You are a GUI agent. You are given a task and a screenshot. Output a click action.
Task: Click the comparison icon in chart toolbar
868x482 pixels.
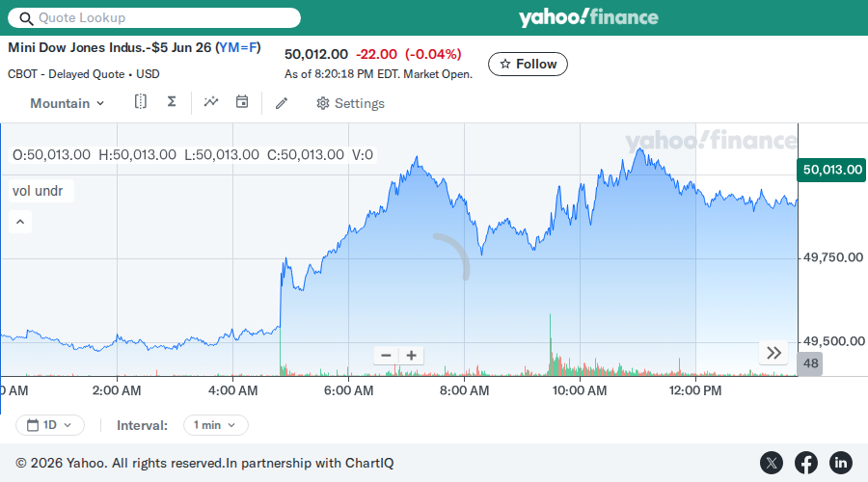(x=141, y=102)
